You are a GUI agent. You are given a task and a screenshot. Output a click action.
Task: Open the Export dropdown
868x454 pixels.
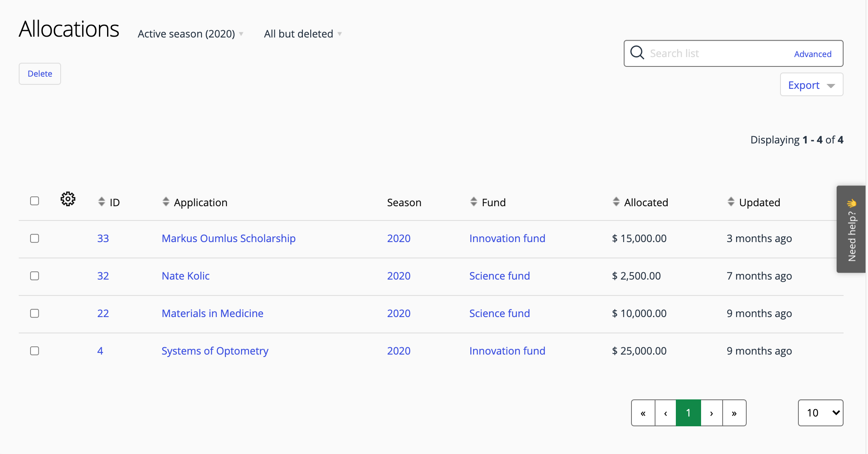tap(811, 85)
